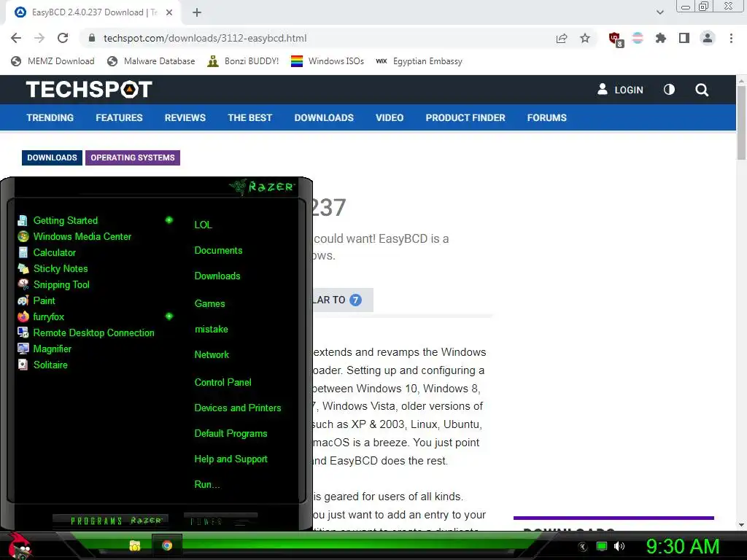747x560 pixels.
Task: Open the FORUMS nav item
Action: pos(546,117)
